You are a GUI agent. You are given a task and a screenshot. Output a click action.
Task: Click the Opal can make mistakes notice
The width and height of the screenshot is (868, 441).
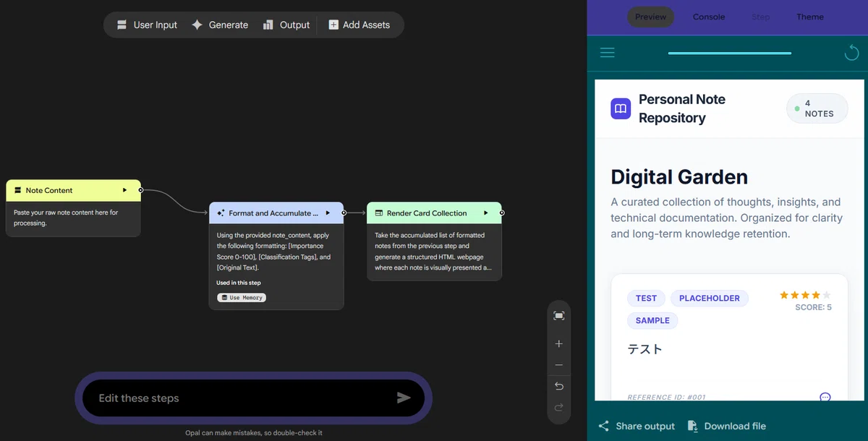tap(254, 433)
